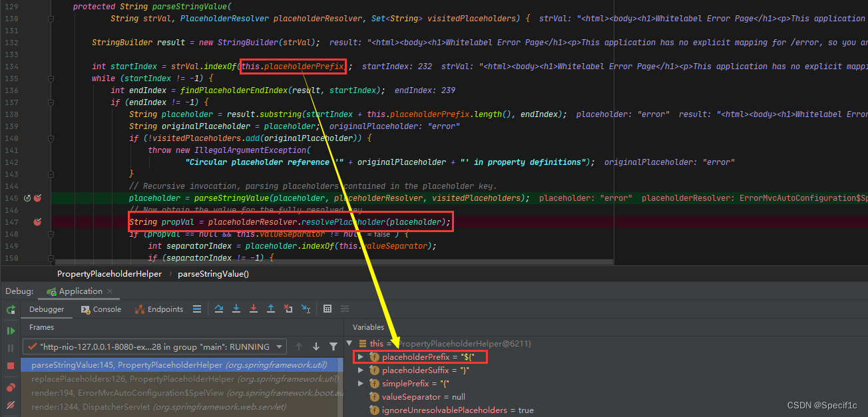
Task: Collapse the if-block fold marker at line 137
Action: pyautogui.click(x=51, y=102)
